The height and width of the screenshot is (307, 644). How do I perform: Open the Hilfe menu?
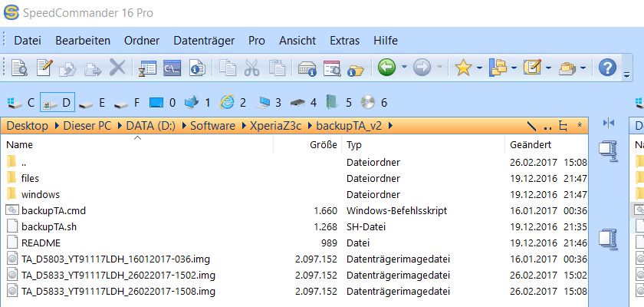coord(386,41)
